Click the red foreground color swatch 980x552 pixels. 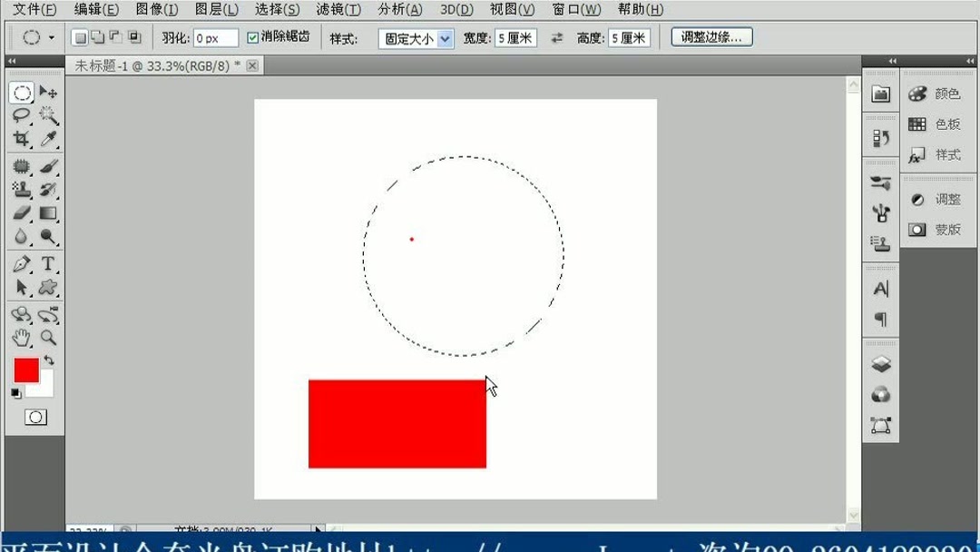point(24,369)
